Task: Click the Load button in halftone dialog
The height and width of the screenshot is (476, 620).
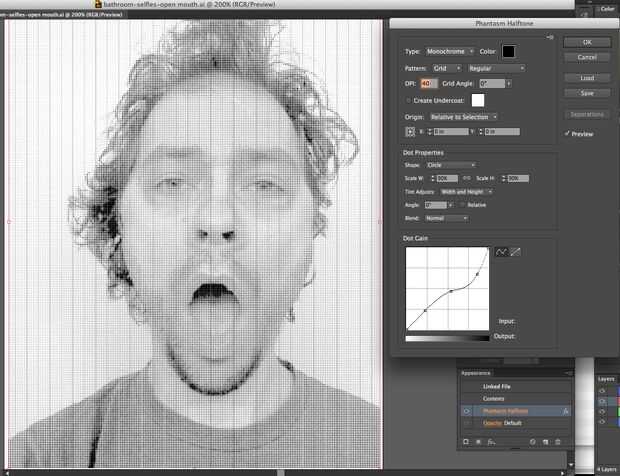Action: (587, 78)
